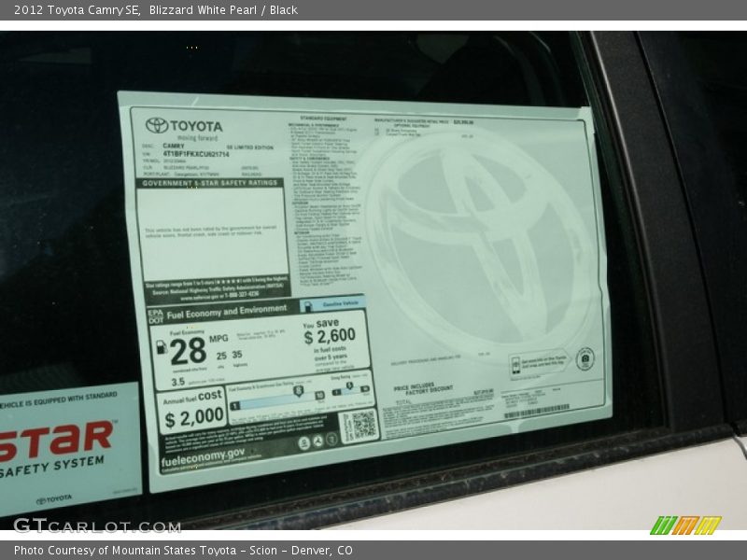Click the fueleconomy.gov web address
This screenshot has width=747, height=560.
coord(203,457)
